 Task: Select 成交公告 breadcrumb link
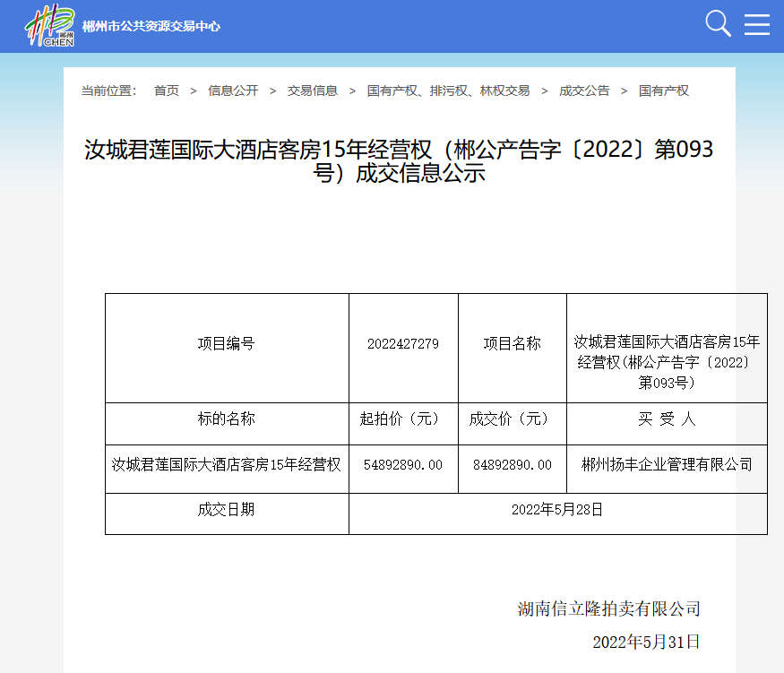584,91
